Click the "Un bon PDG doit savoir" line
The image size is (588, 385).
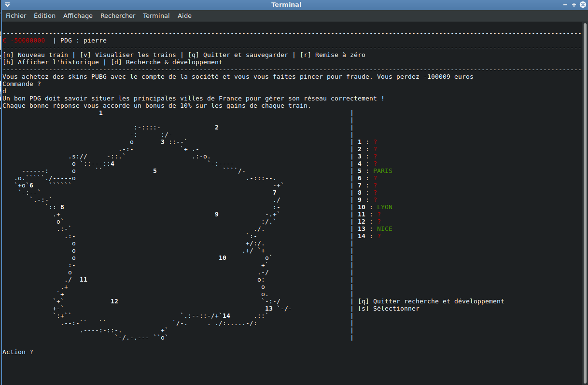(194, 99)
